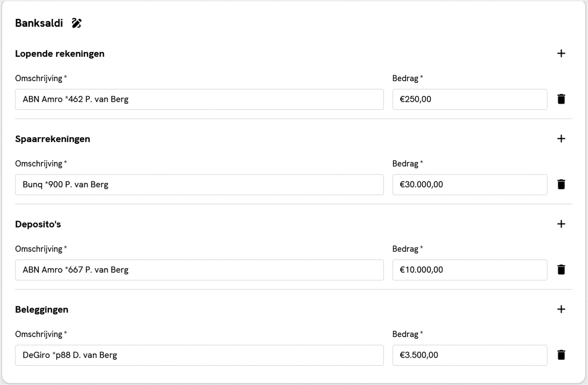Click the edit pencil icon next to Banksaldi
This screenshot has height=385, width=588.
coord(77,23)
